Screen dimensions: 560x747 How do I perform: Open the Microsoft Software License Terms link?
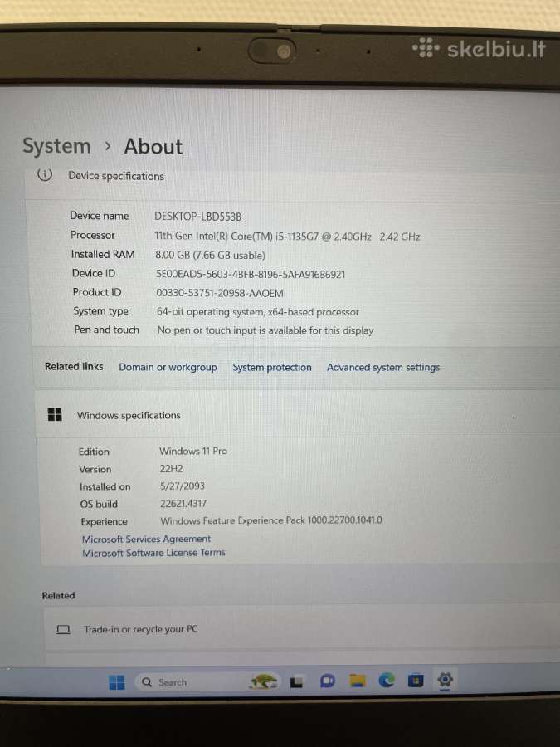pyautogui.click(x=153, y=553)
